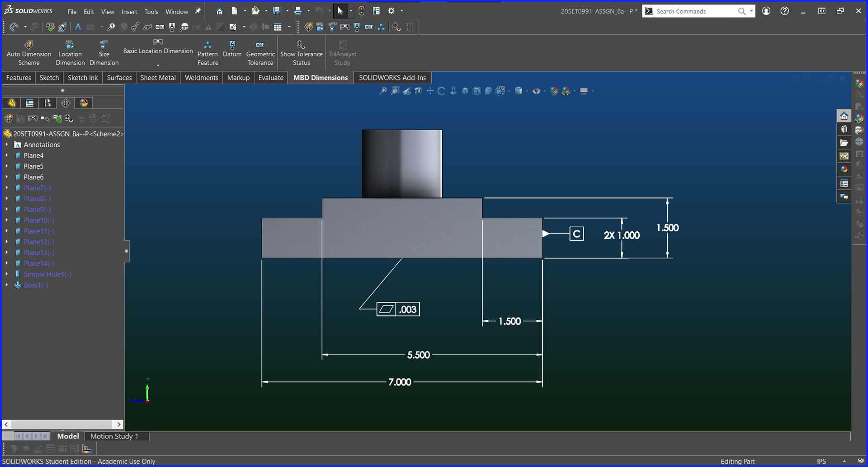The width and height of the screenshot is (868, 467).
Task: Click the Tables icon in annotation toolbar
Action: [278, 27]
